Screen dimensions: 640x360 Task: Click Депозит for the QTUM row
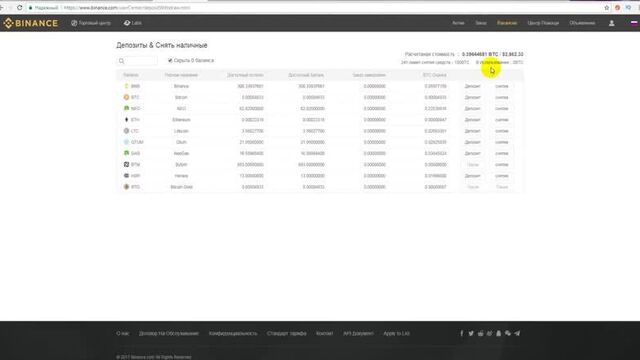[473, 142]
